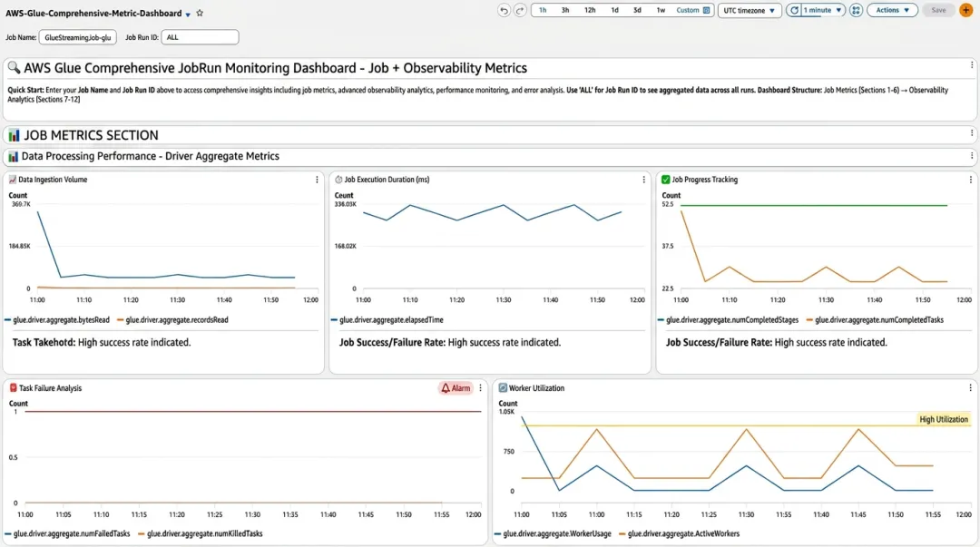The height and width of the screenshot is (547, 980).
Task: Open the dashboard name dropdown arrow
Action: pyautogui.click(x=188, y=15)
